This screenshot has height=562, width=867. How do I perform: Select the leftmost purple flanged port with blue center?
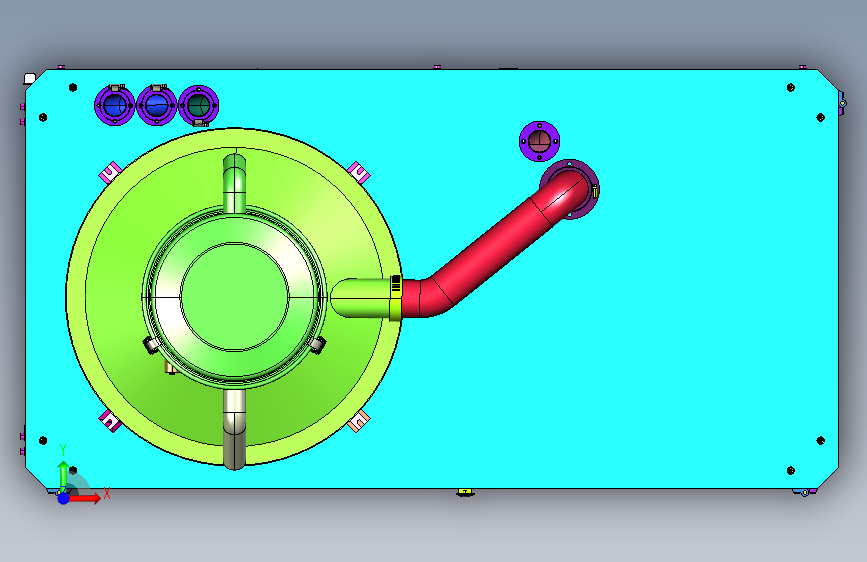[114, 105]
